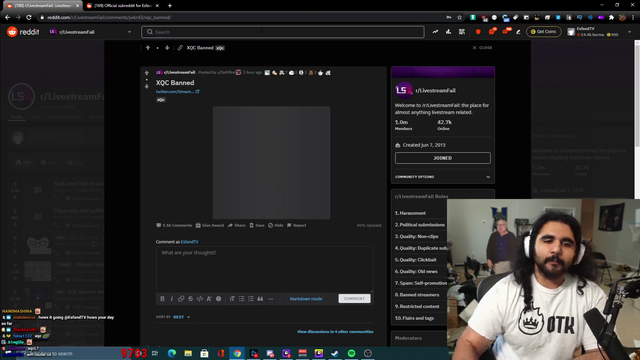
Task: Open the EsfandTV user account menu
Action: click(x=599, y=32)
